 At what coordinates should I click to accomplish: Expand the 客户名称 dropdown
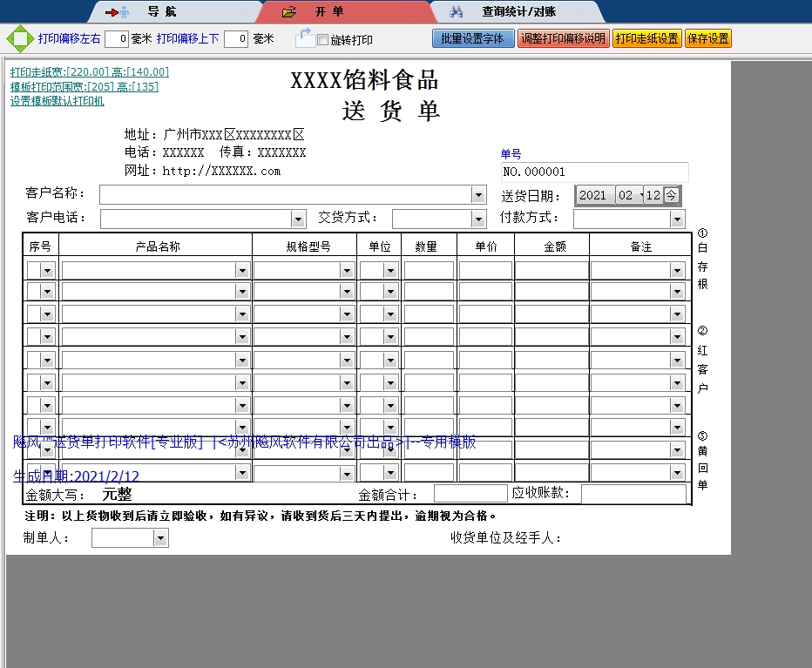click(477, 194)
